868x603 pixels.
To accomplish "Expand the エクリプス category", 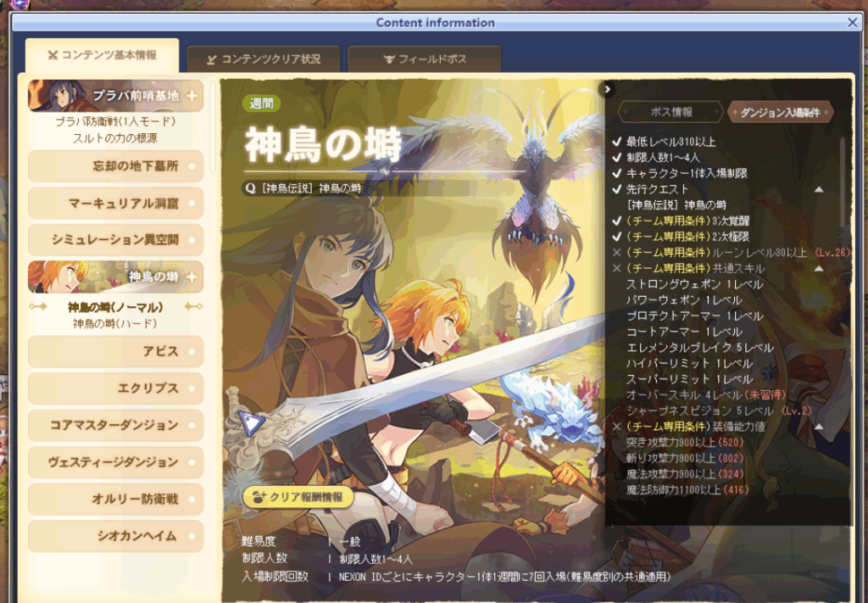I will 115,388.
